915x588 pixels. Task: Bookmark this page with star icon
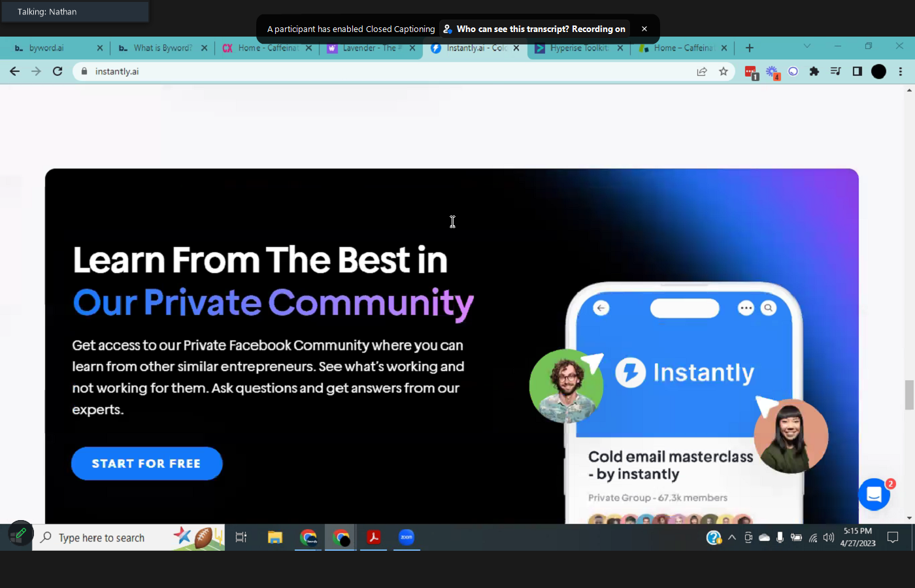tap(723, 71)
